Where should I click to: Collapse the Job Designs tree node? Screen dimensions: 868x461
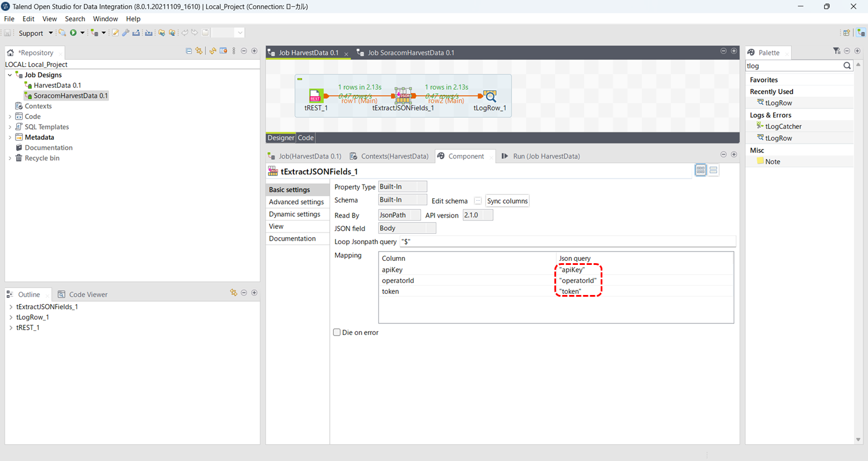pos(10,75)
